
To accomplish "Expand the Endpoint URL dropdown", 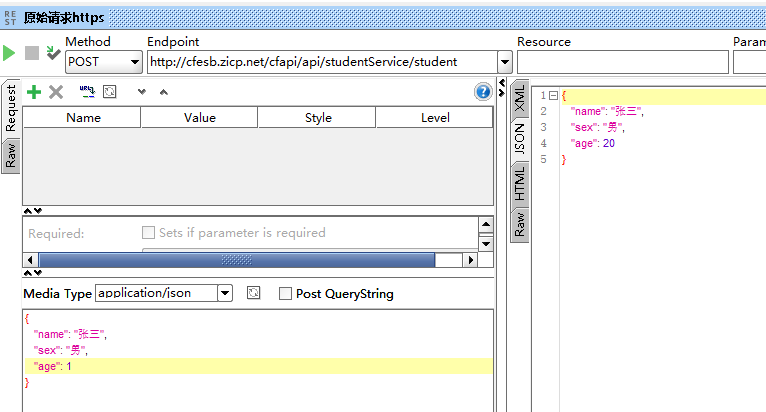I will (505, 62).
